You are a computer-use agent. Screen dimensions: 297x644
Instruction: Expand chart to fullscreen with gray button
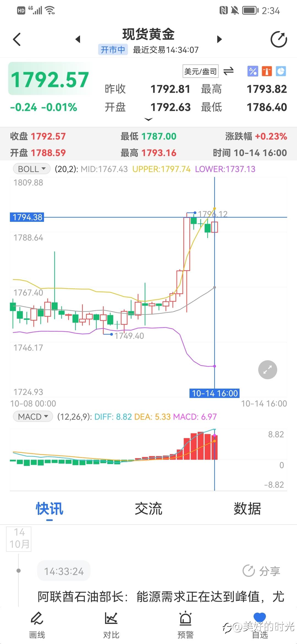pos(268,370)
